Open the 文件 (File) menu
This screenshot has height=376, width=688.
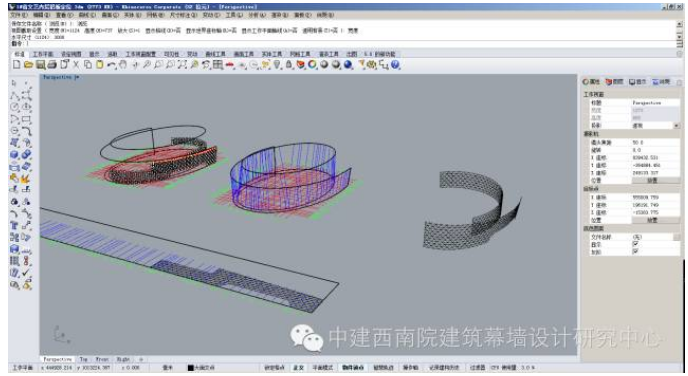coord(18,15)
